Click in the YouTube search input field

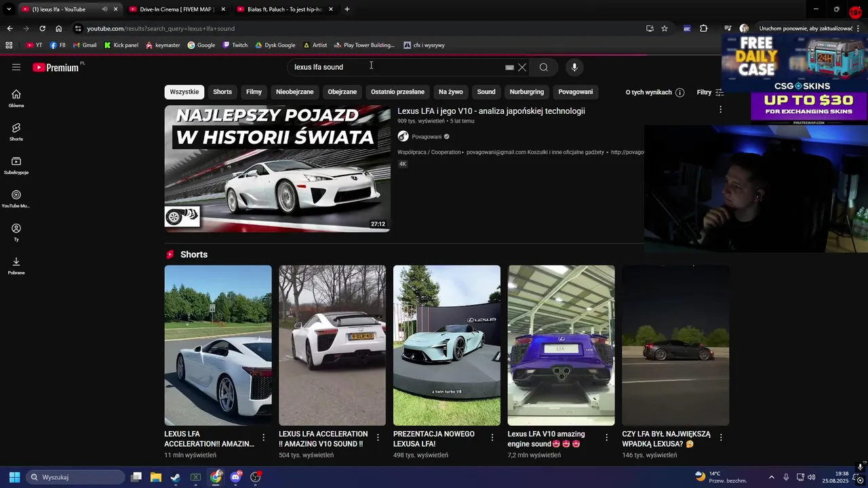(397, 67)
